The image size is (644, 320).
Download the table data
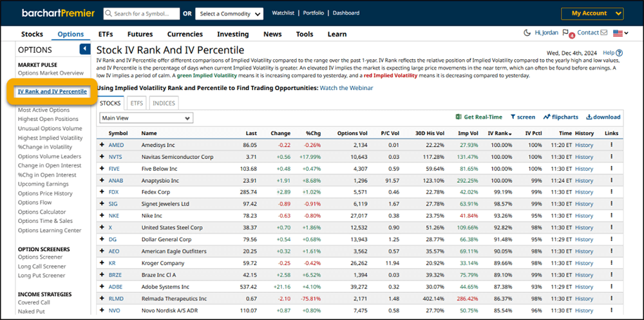603,117
